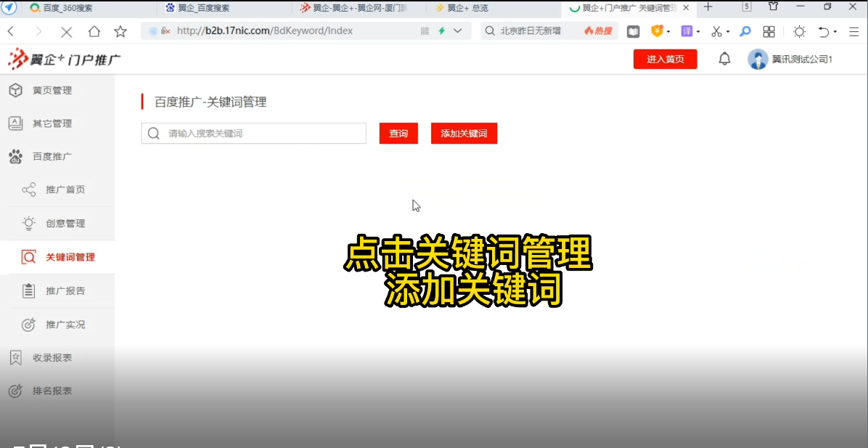Expand 其它管理 in the sidebar
This screenshot has height=448, width=868.
[52, 123]
